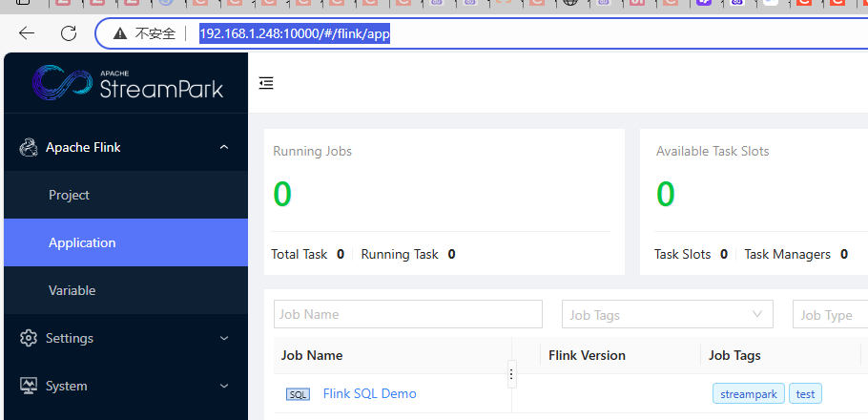Click the Apache Flink squirrel icon
868x420 pixels.
click(x=29, y=147)
